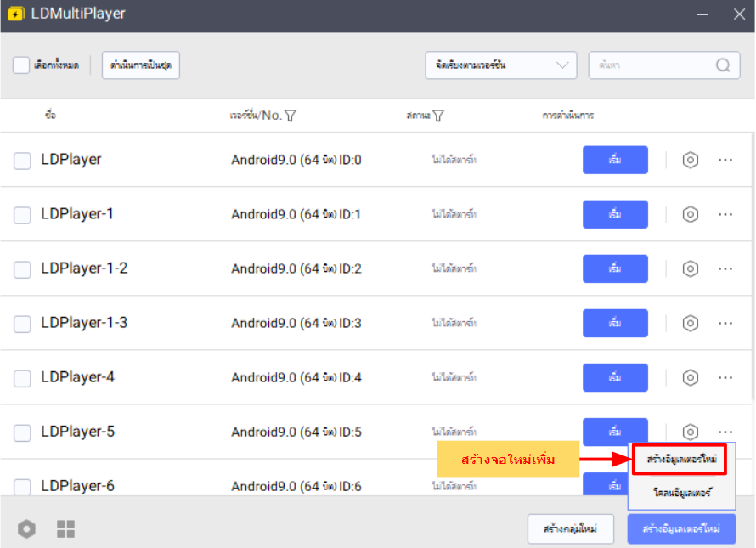The width and height of the screenshot is (756, 548).
Task: Start the LDPlayer-1 instance
Action: [x=615, y=214]
